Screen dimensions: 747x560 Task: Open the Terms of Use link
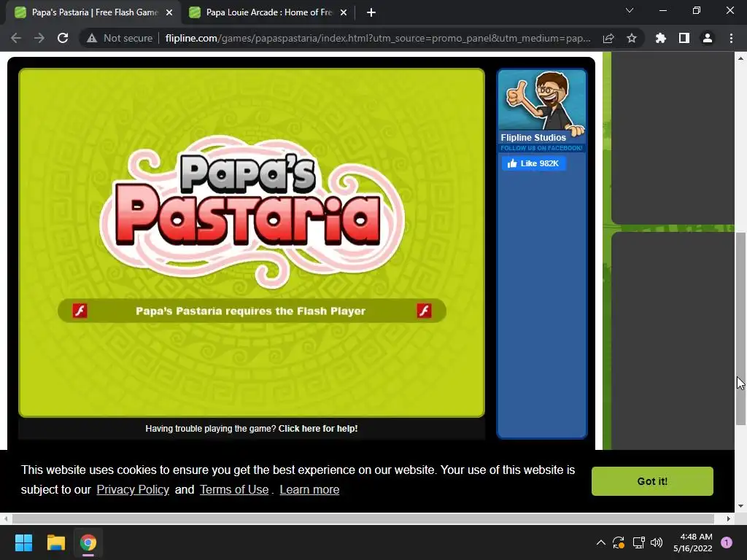(234, 489)
